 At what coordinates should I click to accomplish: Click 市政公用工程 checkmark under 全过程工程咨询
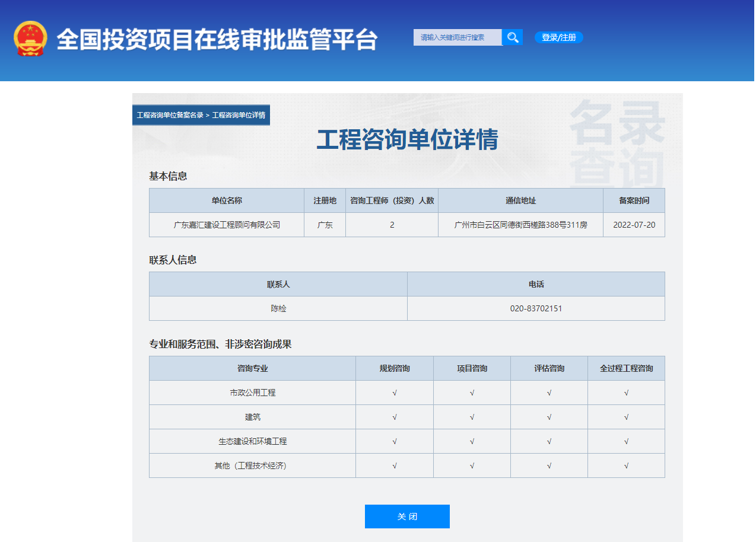click(x=627, y=393)
